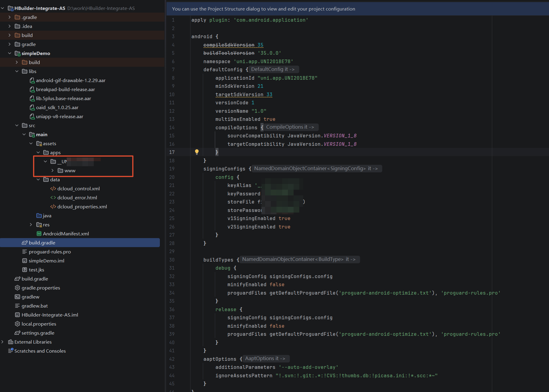549x392 pixels.
Task: Expand the External Libraries node
Action: [x=3, y=342]
